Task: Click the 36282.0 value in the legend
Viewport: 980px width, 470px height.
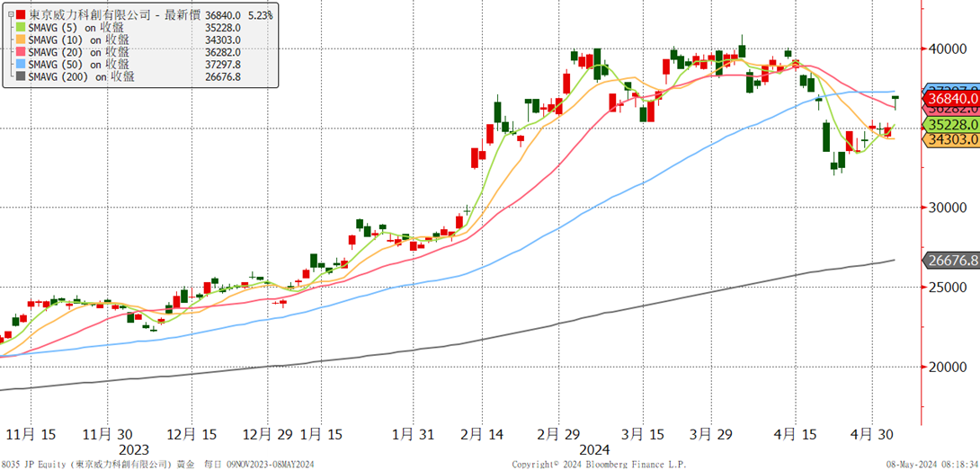Action: [223, 52]
